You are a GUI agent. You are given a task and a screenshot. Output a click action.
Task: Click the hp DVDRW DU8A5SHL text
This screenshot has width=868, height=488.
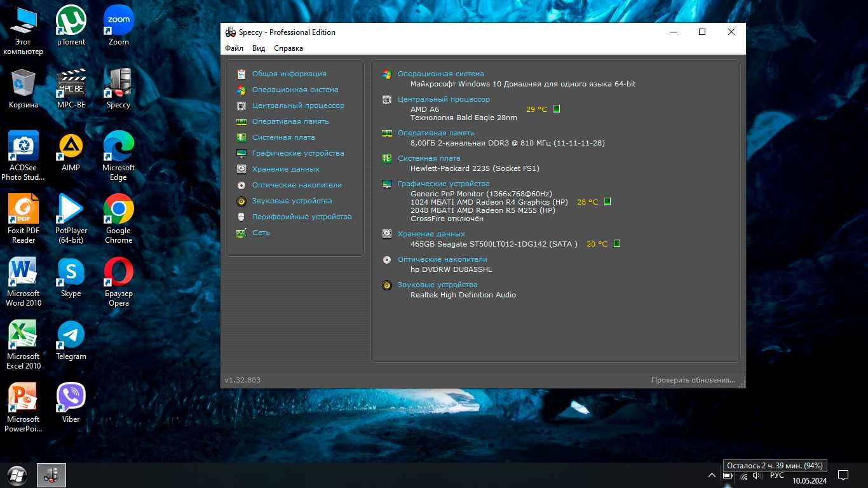(451, 269)
